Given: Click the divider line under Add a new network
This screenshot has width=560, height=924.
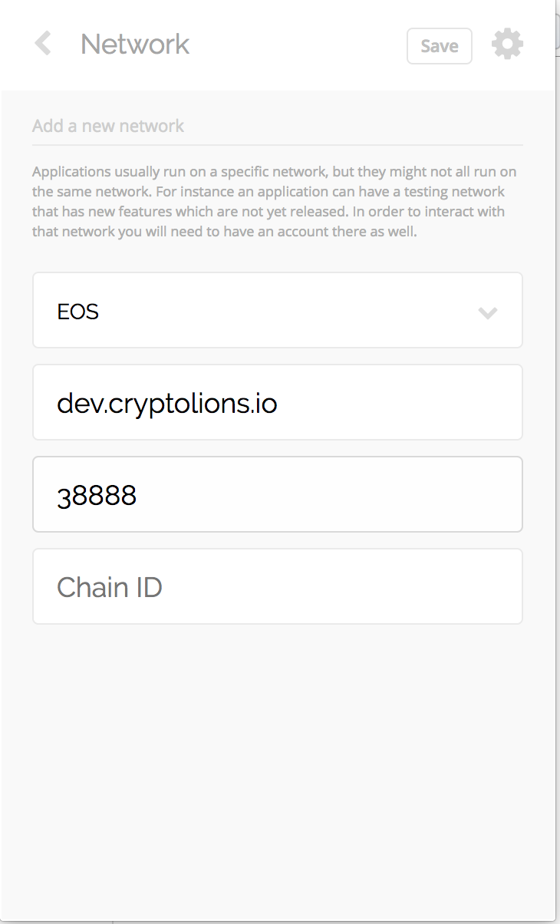Looking at the screenshot, I should coord(277,144).
